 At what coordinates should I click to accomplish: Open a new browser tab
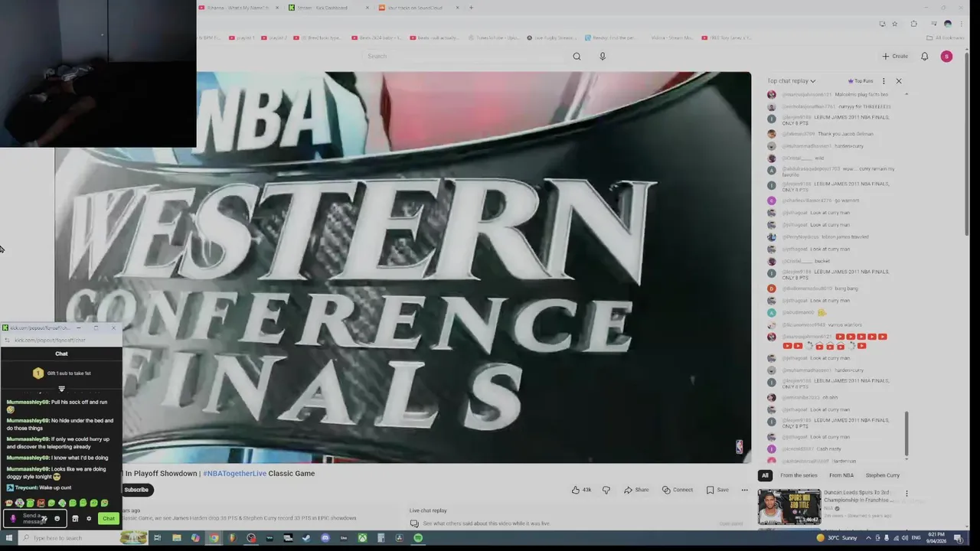click(x=471, y=8)
